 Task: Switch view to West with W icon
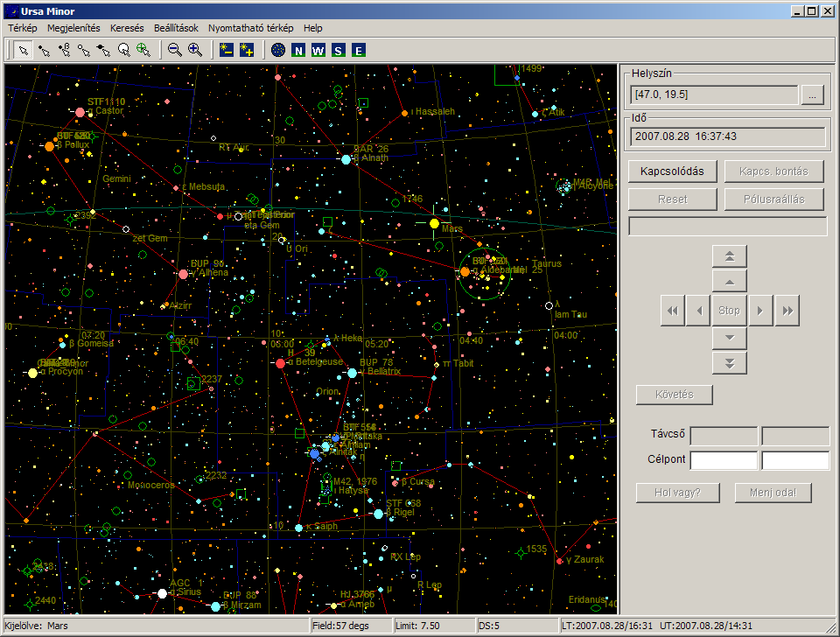tap(318, 51)
